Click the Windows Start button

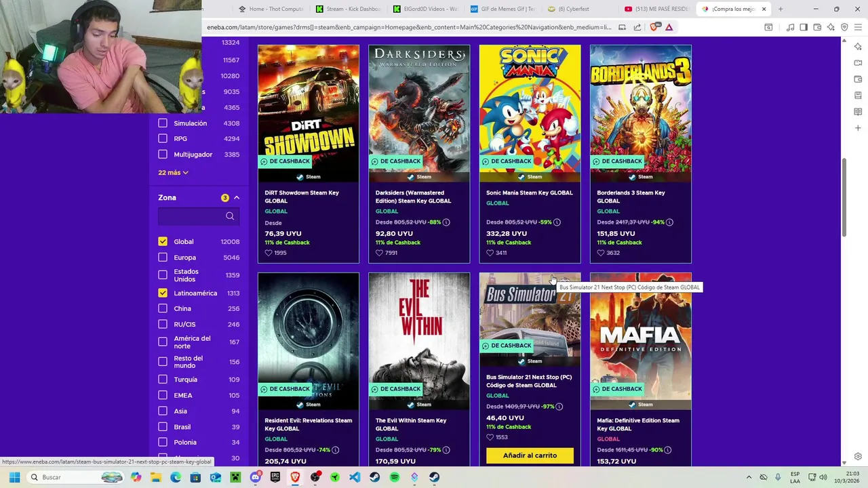[x=14, y=477]
